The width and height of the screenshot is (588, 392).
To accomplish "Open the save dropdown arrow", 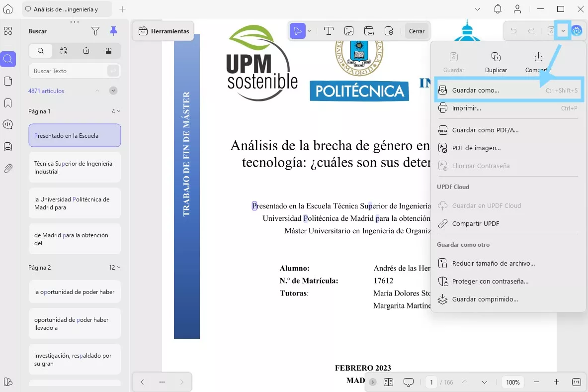I will pyautogui.click(x=563, y=31).
